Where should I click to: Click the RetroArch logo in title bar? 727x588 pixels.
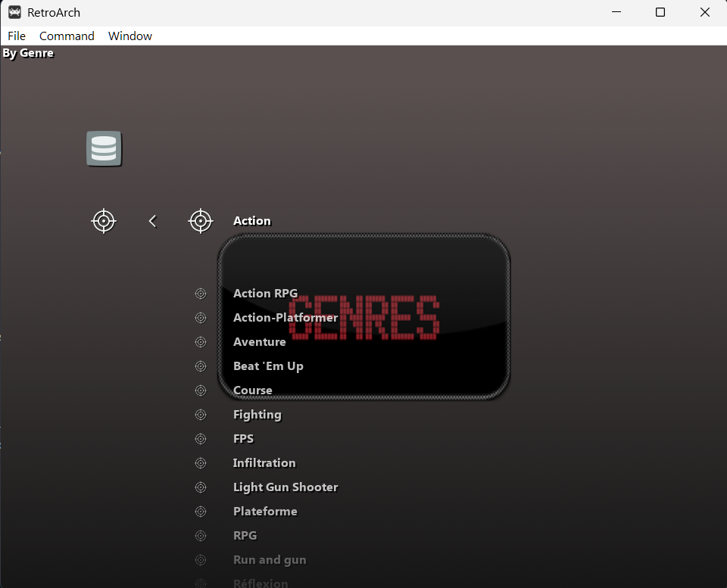pos(14,12)
